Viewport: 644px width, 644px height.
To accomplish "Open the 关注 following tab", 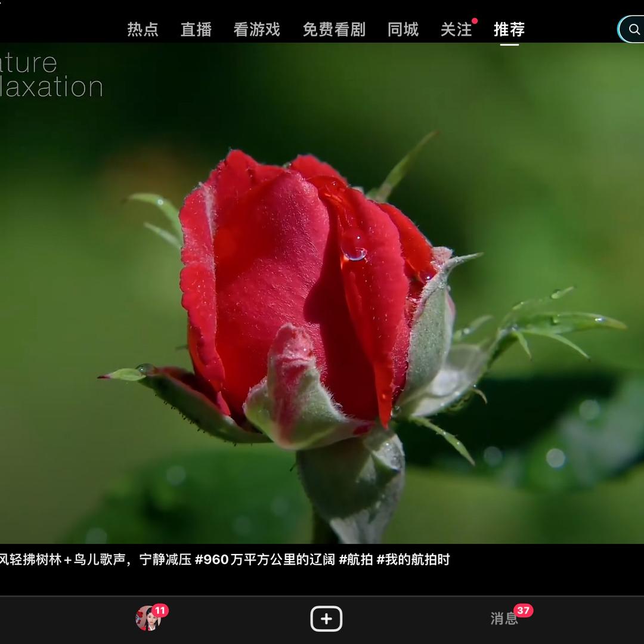I will (x=456, y=29).
